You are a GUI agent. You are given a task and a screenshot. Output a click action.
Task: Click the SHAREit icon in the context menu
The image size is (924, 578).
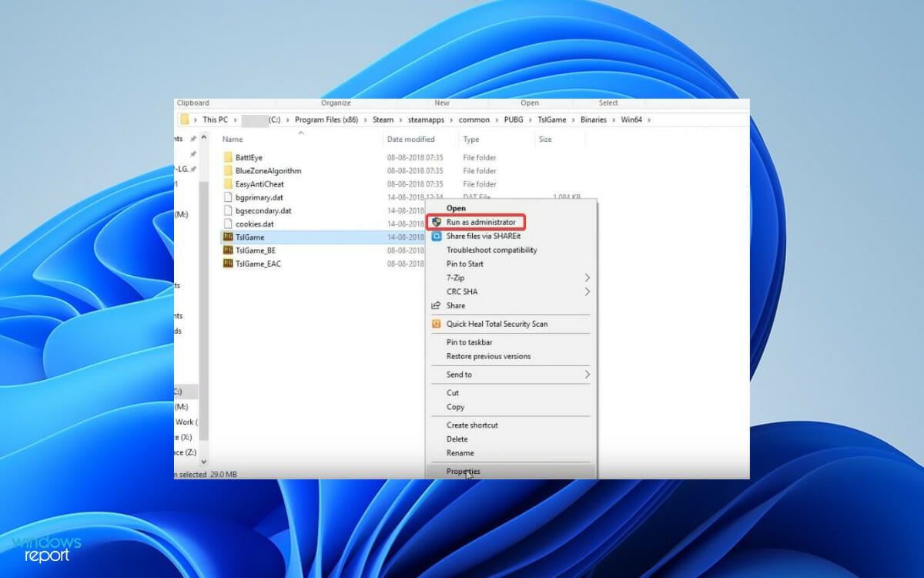coord(436,236)
